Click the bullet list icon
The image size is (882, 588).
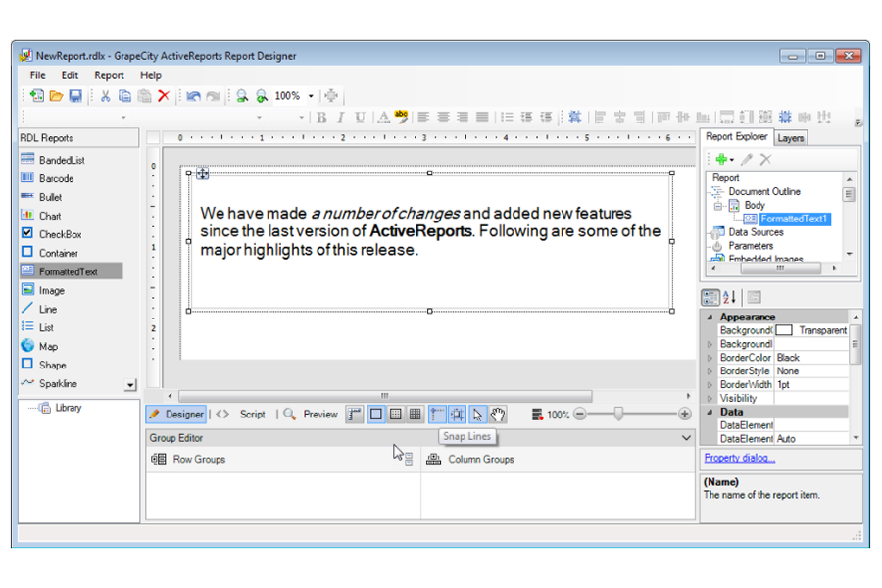pyautogui.click(x=507, y=117)
